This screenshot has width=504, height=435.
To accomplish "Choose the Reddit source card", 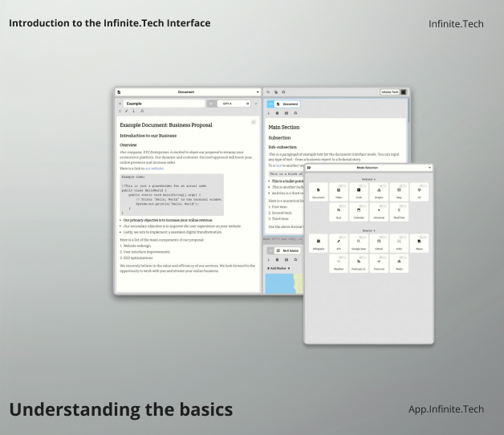I will (399, 263).
